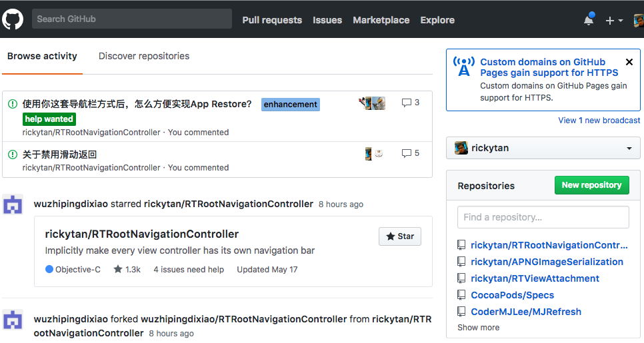Focus the Find a repository field
The width and height of the screenshot is (644, 343).
[x=543, y=217]
